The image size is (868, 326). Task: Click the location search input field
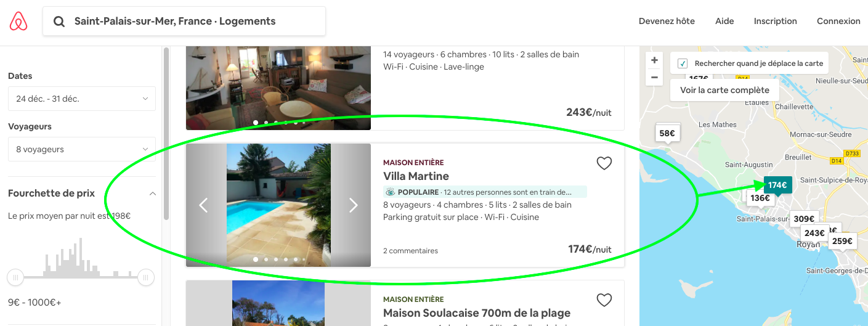(191, 22)
